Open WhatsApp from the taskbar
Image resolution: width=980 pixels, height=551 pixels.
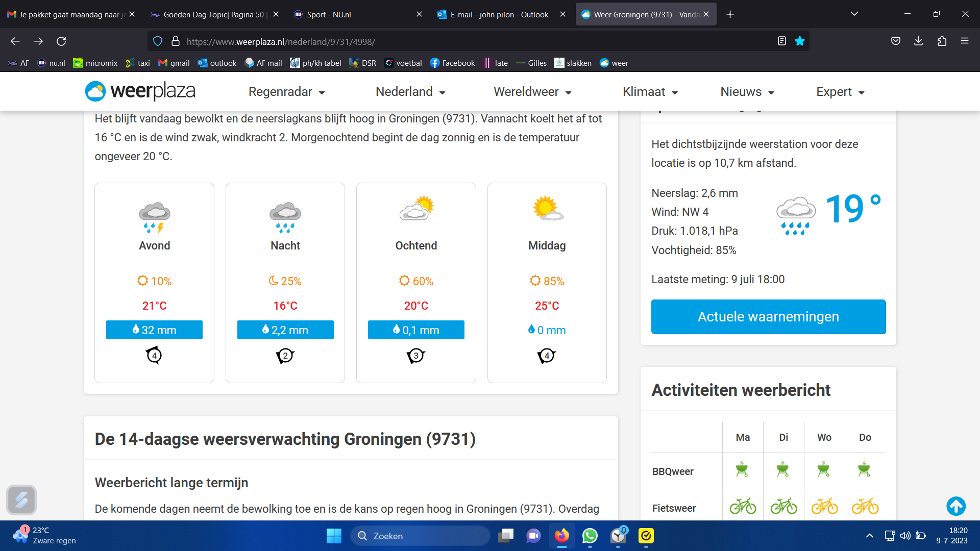coord(590,536)
